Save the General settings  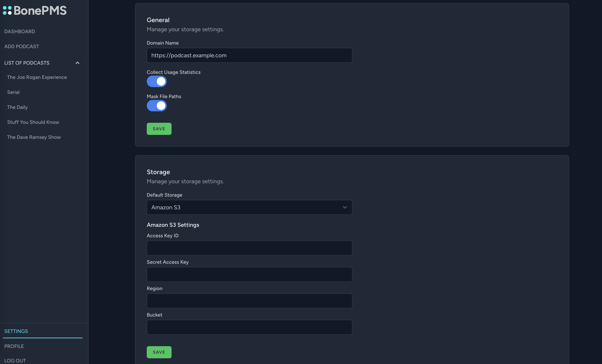[x=159, y=129]
